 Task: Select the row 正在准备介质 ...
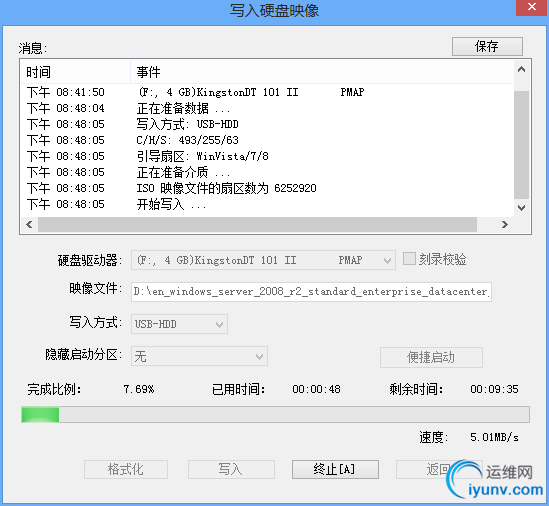coord(267,172)
